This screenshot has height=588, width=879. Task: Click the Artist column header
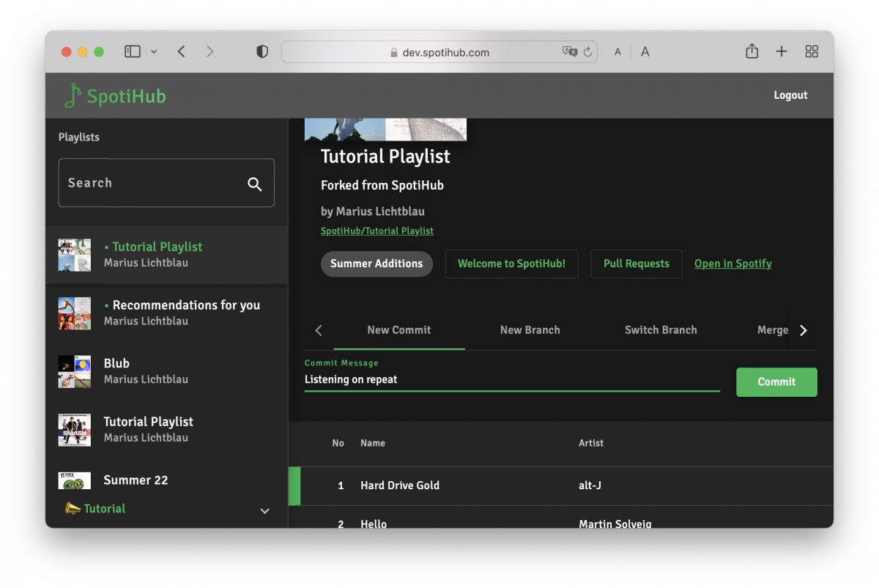(x=591, y=443)
